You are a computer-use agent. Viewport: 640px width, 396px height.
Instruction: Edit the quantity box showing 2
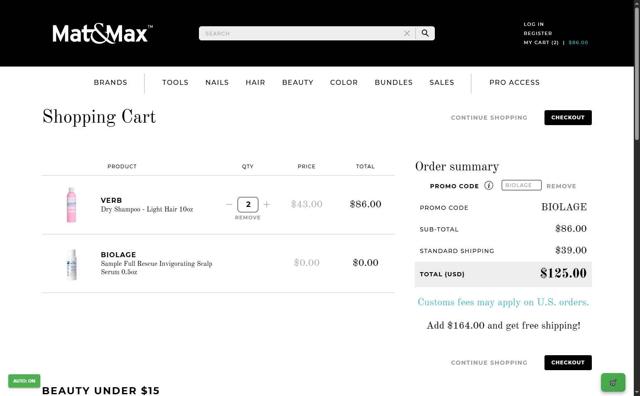pos(248,205)
